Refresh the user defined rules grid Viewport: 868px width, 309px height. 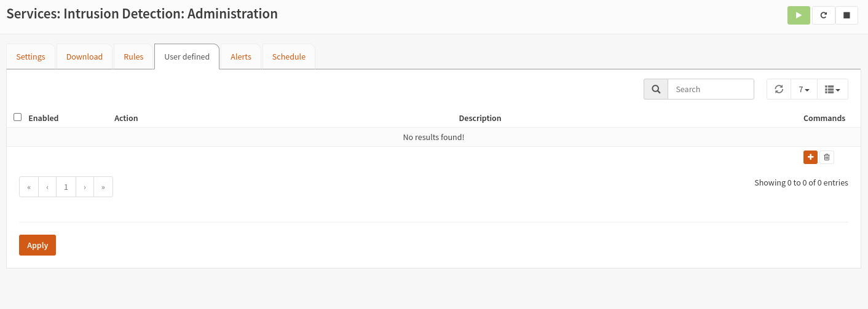pos(779,89)
